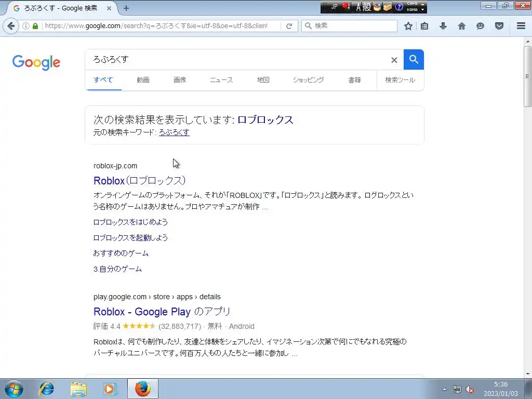Toggle the KANA indicator on IME bar
532x399 pixels.
(x=412, y=9)
